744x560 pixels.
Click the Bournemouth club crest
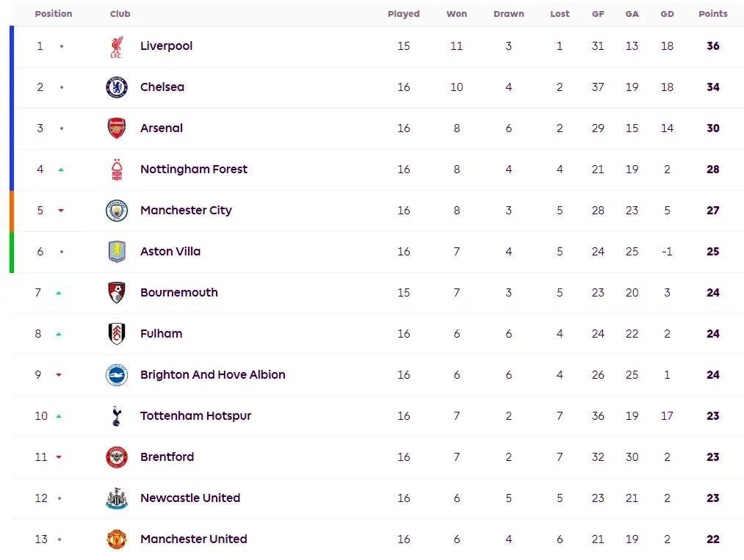pos(116,293)
